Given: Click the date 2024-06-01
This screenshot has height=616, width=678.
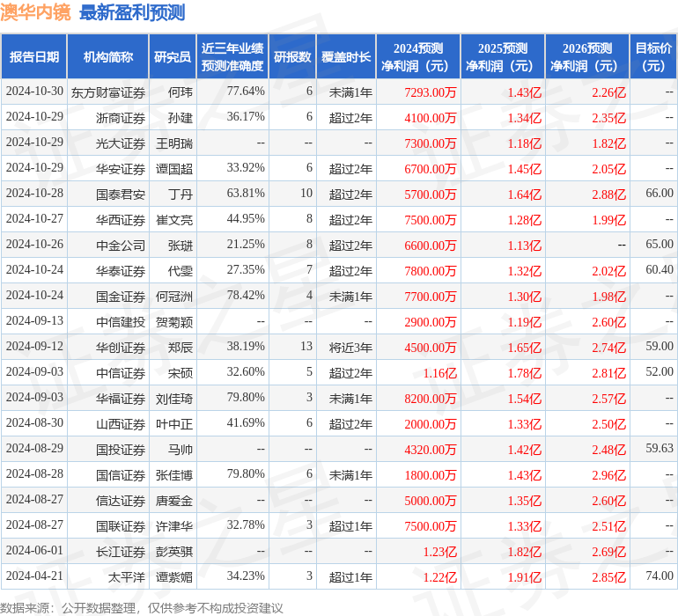Looking at the screenshot, I should [34, 550].
